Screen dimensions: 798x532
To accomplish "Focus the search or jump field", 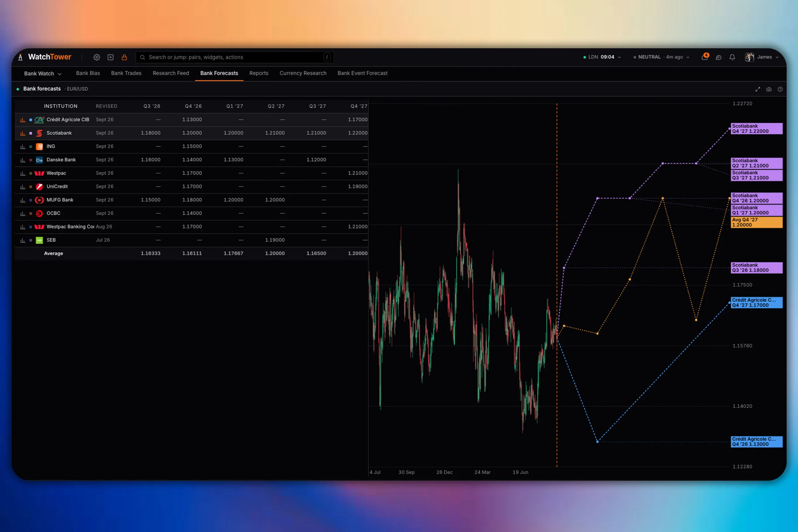I will (234, 57).
